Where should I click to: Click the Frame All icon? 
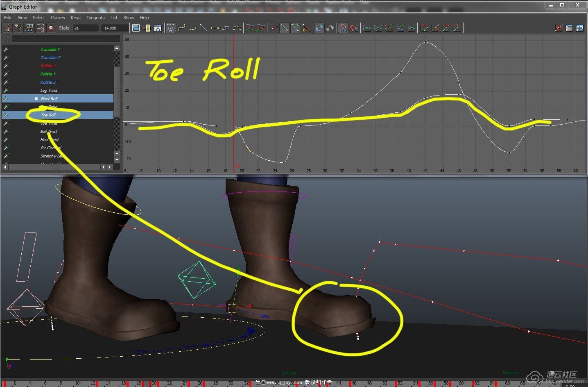(x=136, y=28)
